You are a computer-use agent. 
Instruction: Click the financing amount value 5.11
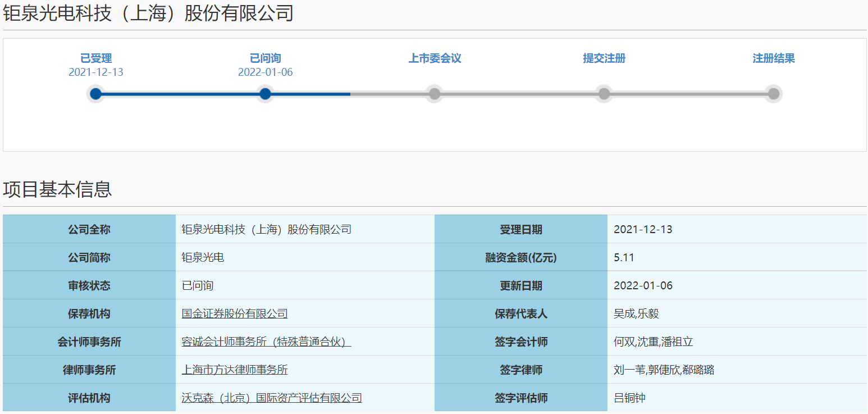(x=624, y=258)
